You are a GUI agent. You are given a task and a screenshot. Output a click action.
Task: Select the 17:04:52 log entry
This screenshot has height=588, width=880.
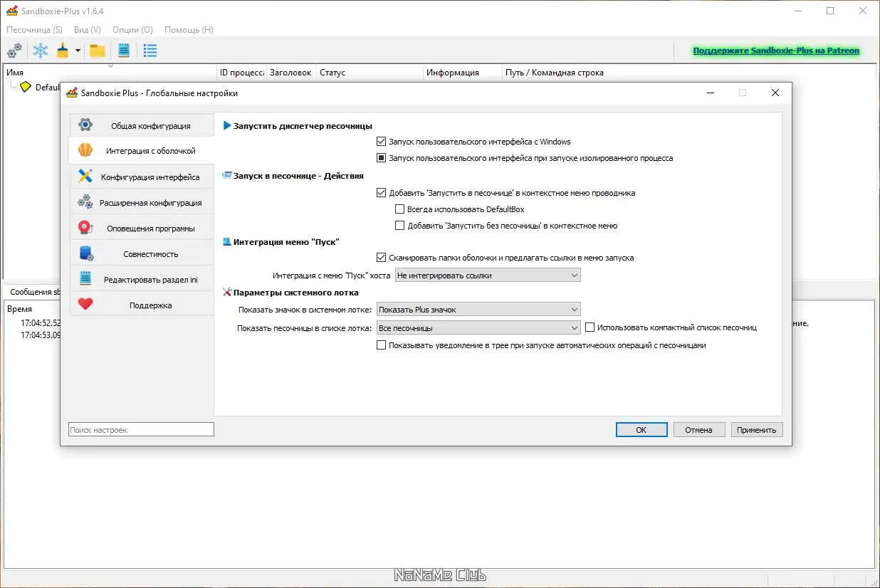tap(41, 323)
